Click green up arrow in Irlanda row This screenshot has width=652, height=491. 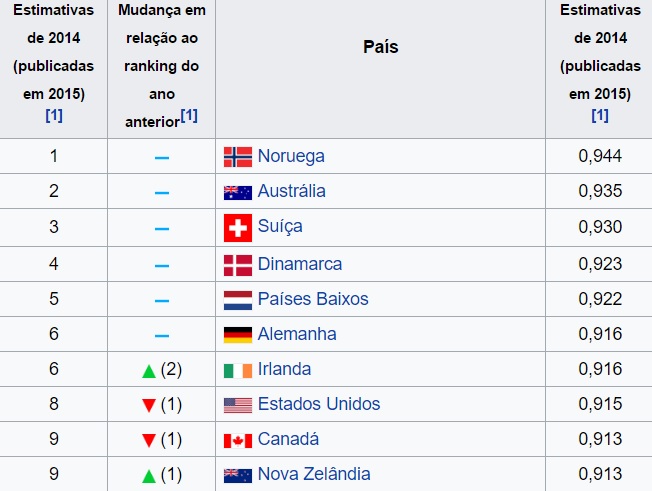[148, 371]
